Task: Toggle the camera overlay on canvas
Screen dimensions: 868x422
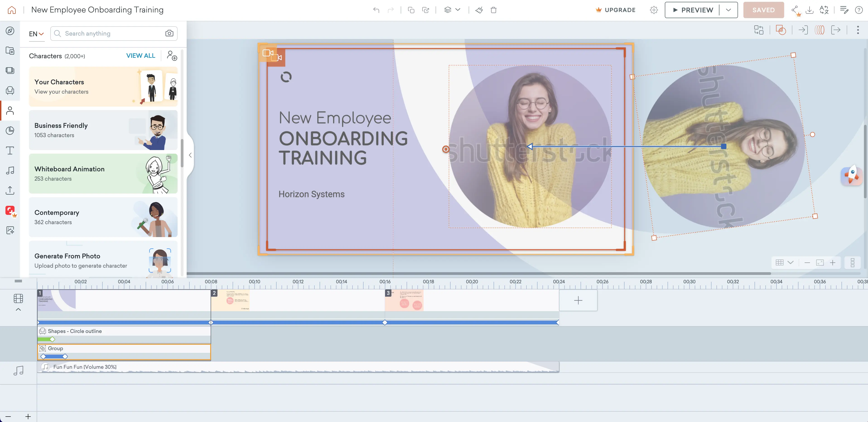Action: (268, 53)
